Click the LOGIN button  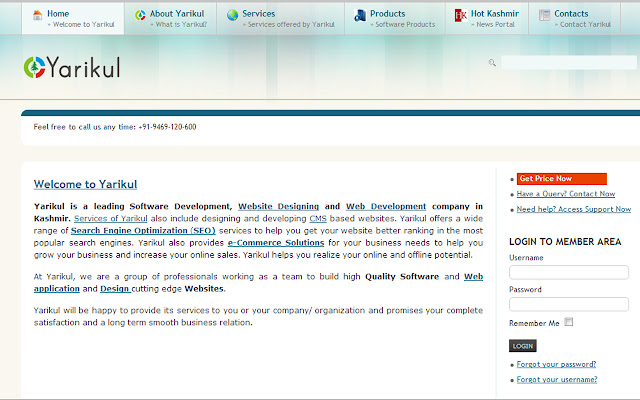pos(522,346)
